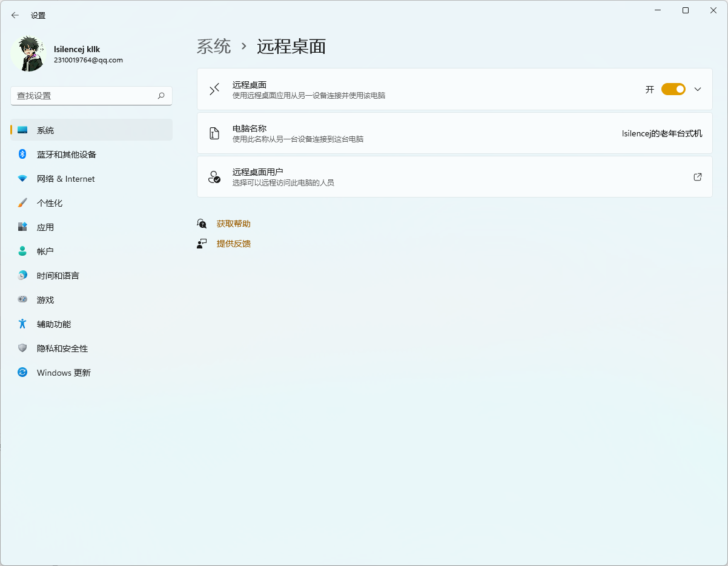Click the 应用 sidebar icon
Screen dimensions: 728x566
(x=22, y=227)
